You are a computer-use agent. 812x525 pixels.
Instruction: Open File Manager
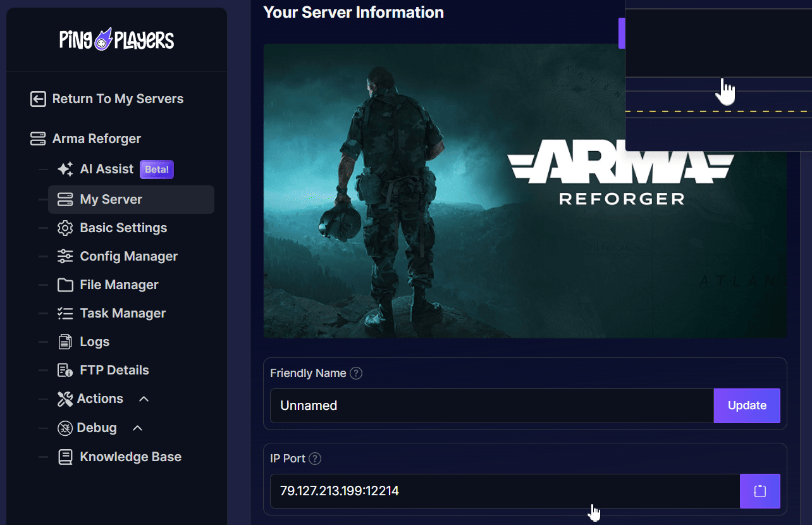tap(119, 285)
